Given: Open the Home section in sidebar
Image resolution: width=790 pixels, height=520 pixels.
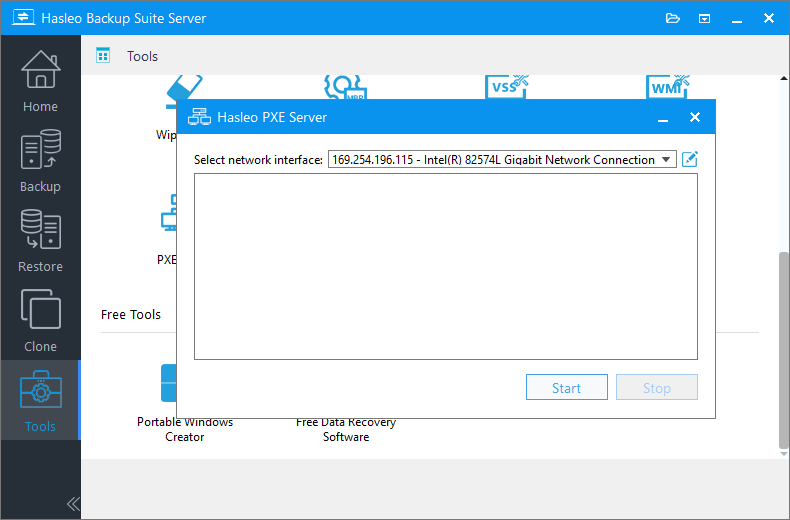Looking at the screenshot, I should tap(40, 81).
